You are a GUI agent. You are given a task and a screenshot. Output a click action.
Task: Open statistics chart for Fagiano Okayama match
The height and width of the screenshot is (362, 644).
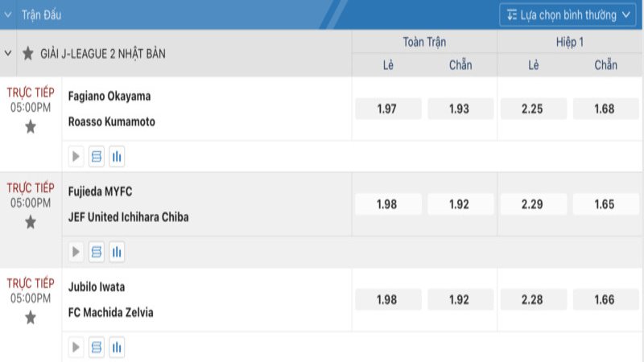pyautogui.click(x=117, y=157)
